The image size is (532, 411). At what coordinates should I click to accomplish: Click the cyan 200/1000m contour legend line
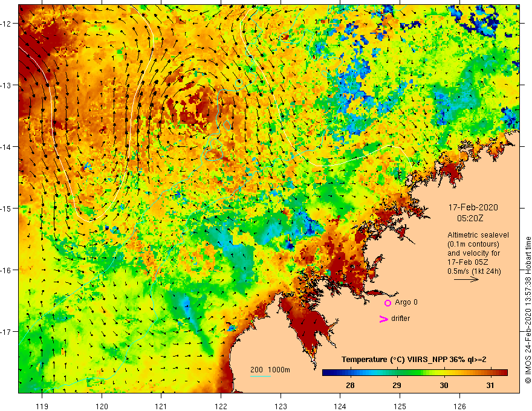(261, 376)
